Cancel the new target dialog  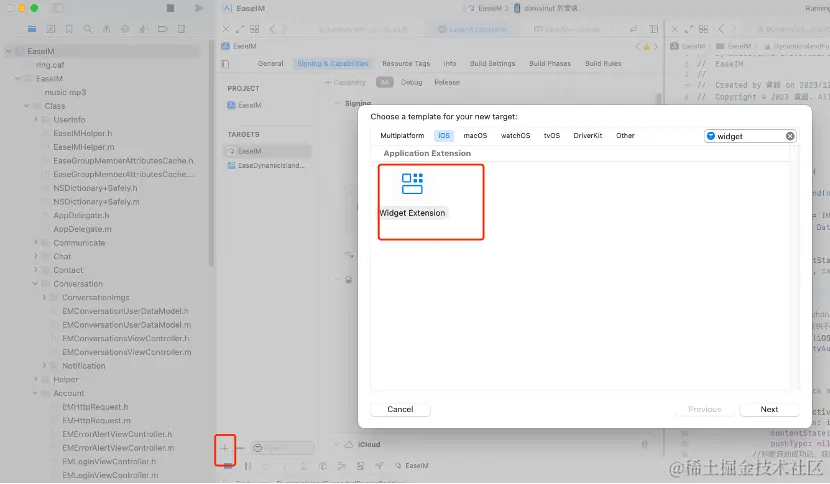pos(400,409)
